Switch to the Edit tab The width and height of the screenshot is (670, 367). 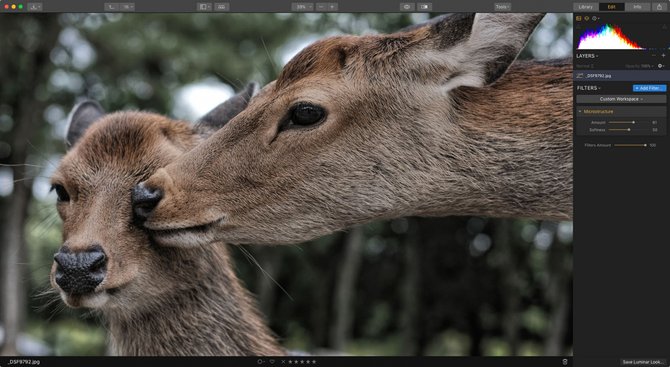click(611, 7)
